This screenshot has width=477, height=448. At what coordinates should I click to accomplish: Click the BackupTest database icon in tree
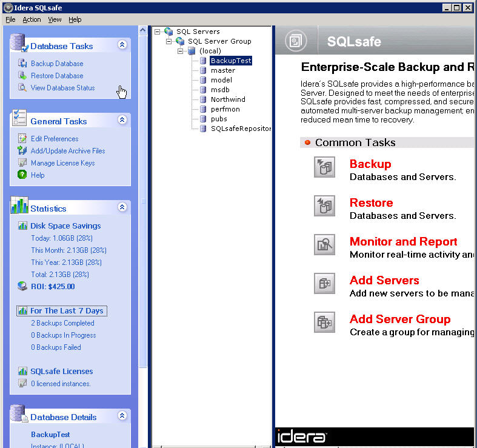[x=203, y=61]
